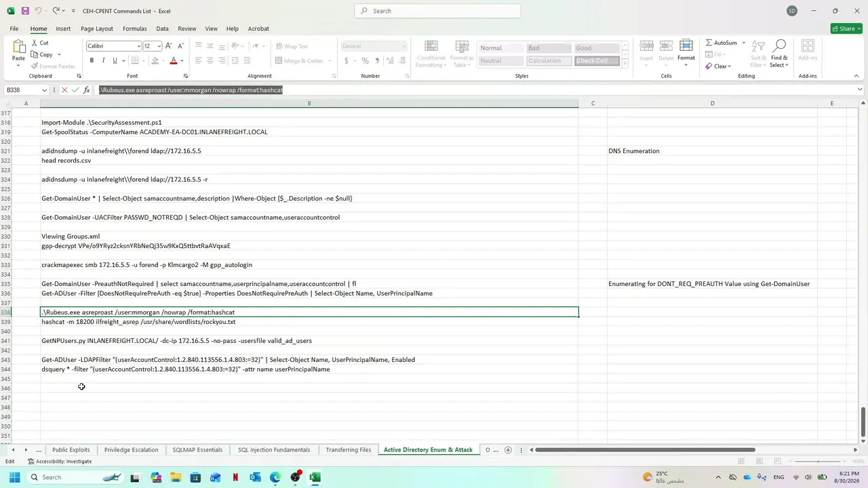This screenshot has height=488, width=868.
Task: Open Weather widget showing 25°C
Action: [x=663, y=477]
